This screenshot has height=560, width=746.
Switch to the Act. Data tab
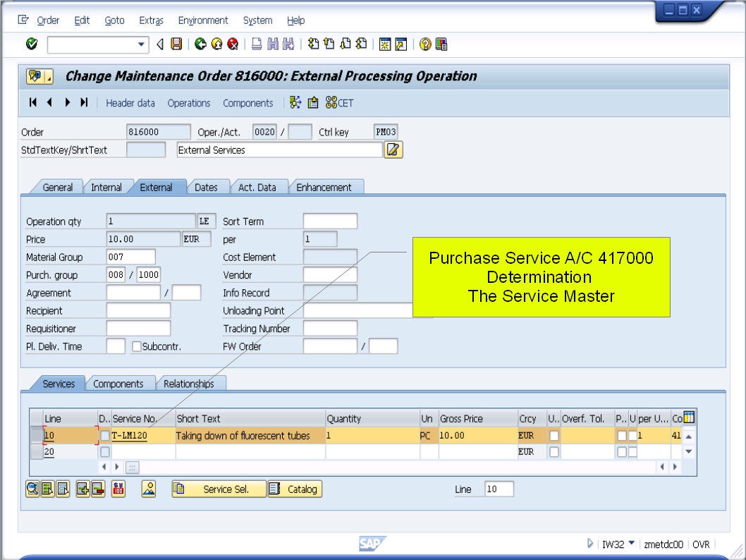(x=257, y=187)
